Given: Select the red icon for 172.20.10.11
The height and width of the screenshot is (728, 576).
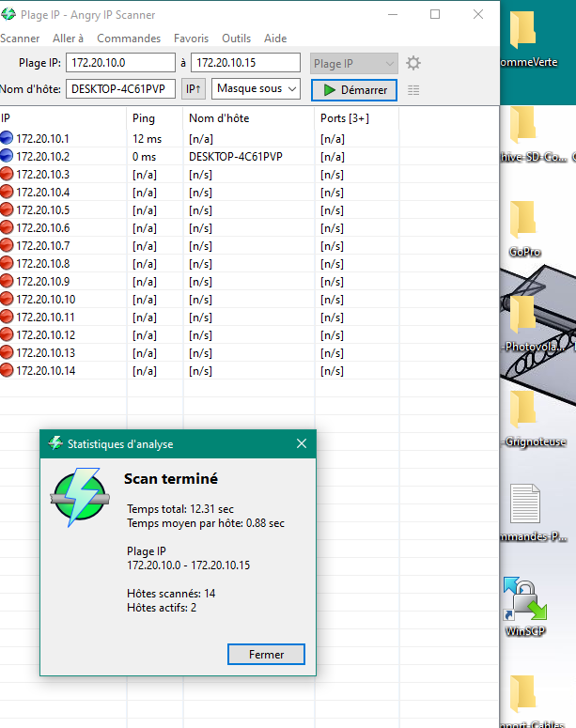Looking at the screenshot, I should 7,317.
